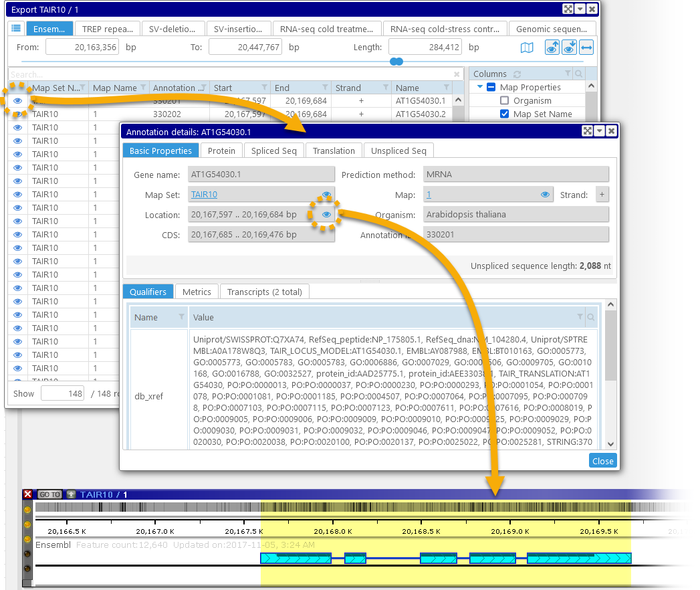Open the filter dropdown on the End column
Viewport: 700px width, 590px height.
pyautogui.click(x=324, y=88)
